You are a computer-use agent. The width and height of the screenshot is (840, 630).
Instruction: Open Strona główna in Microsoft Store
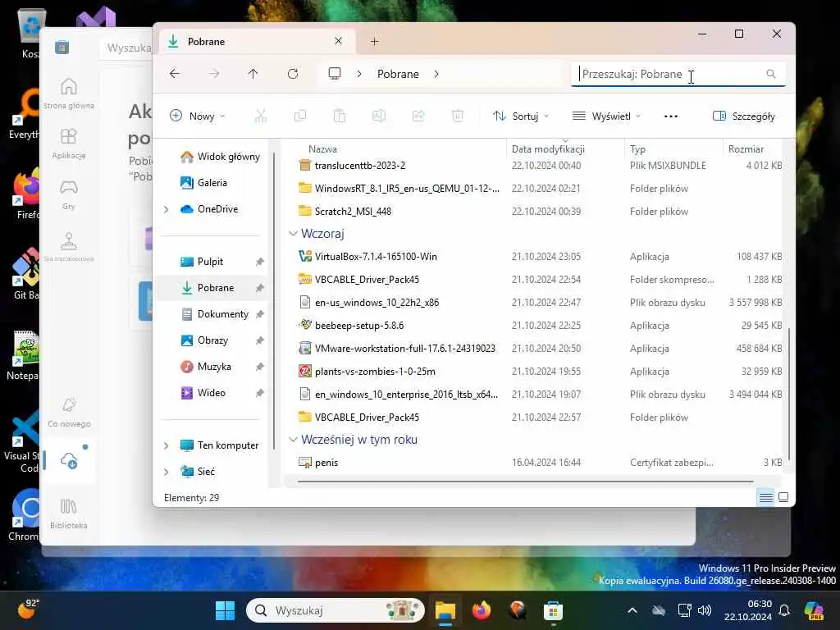coord(69,94)
